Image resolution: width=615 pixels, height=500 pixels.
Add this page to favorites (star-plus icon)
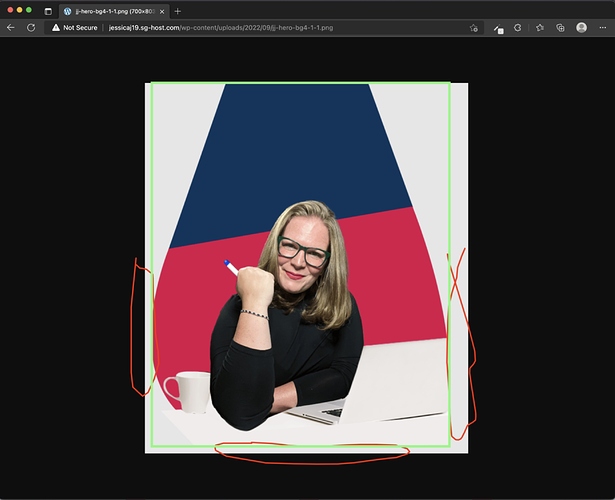[470, 28]
